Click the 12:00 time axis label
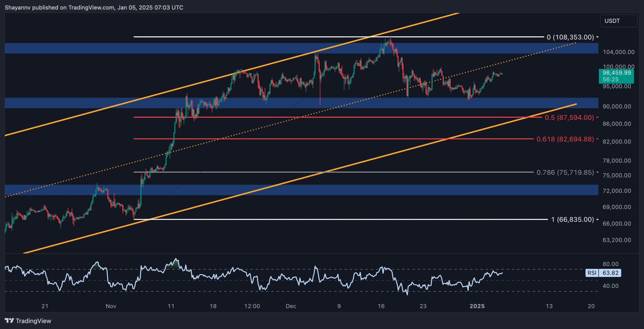This screenshot has width=644, height=329. click(x=252, y=306)
